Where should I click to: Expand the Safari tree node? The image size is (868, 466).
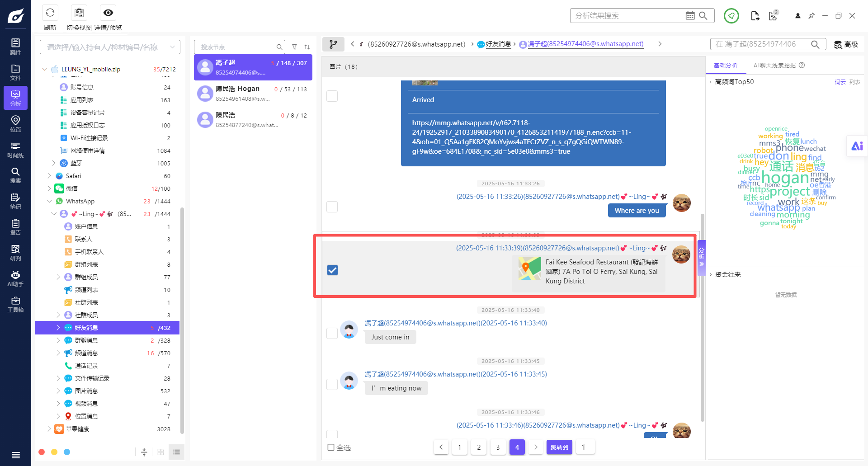(x=49, y=176)
